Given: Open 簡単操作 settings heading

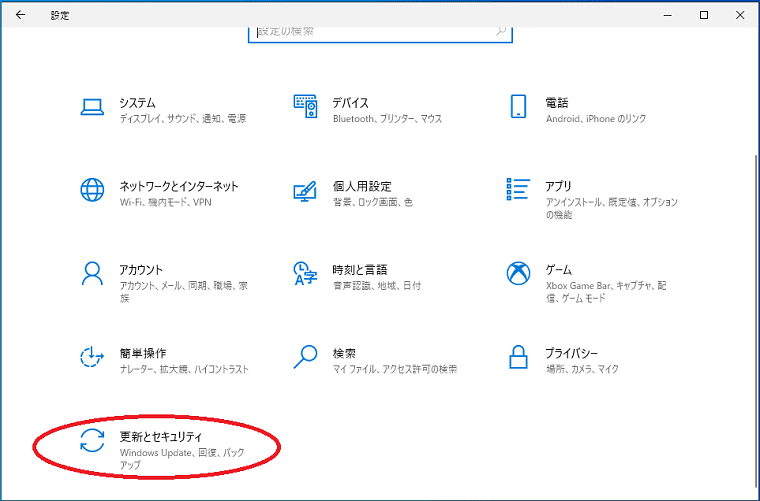Looking at the screenshot, I should (143, 353).
